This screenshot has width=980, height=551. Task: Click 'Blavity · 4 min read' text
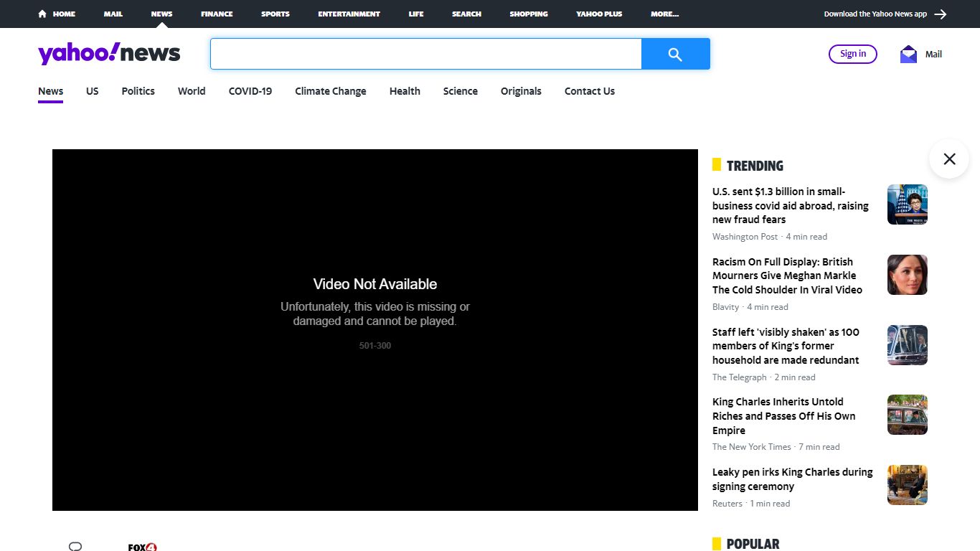(x=750, y=307)
